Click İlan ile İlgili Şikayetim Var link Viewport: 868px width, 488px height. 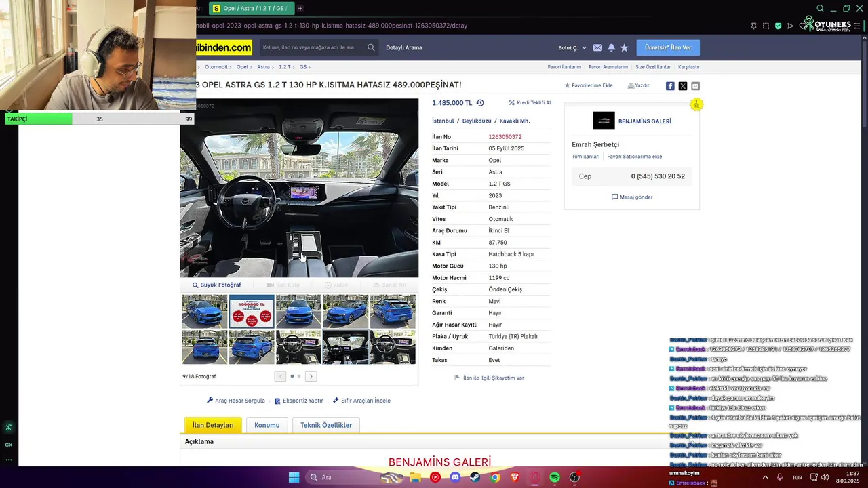[x=489, y=378]
